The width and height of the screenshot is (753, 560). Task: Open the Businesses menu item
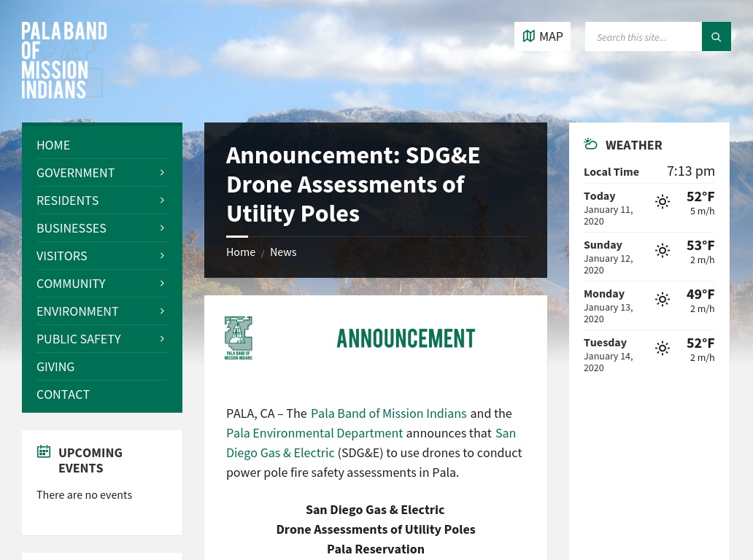pos(71,228)
